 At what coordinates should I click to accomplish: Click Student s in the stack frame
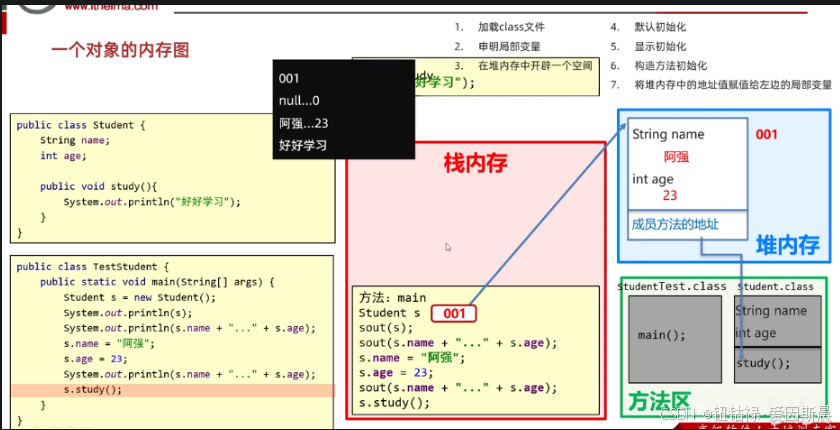click(x=390, y=313)
